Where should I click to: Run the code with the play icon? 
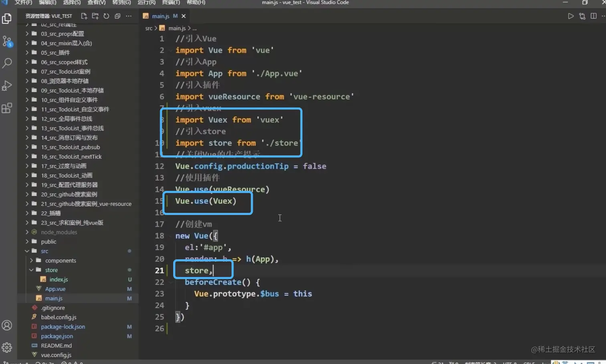pos(571,16)
